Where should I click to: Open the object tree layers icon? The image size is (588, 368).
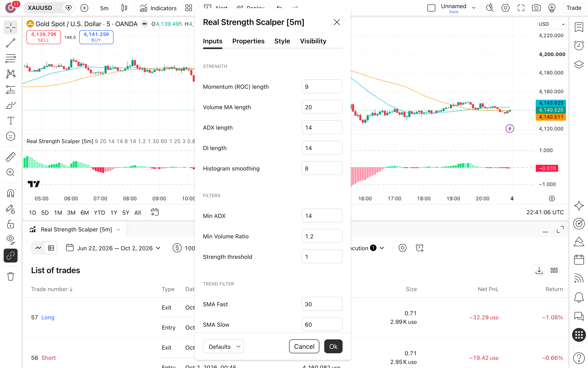pyautogui.click(x=579, y=64)
